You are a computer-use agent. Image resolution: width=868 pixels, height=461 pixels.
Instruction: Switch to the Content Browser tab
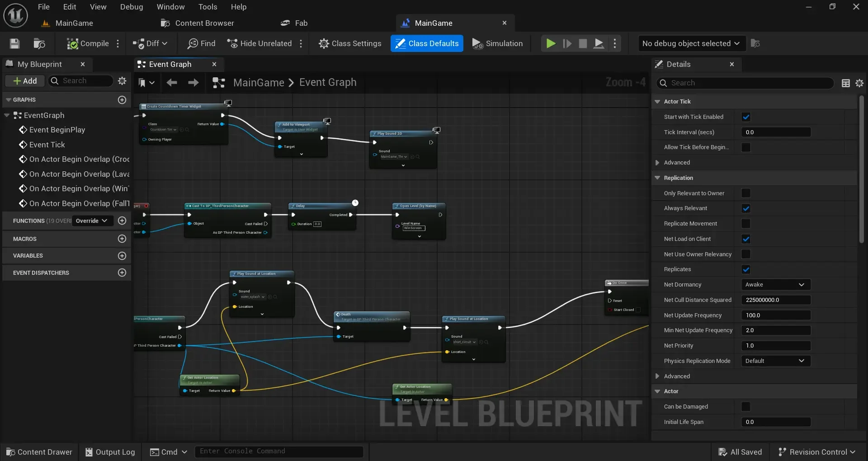[x=198, y=23]
